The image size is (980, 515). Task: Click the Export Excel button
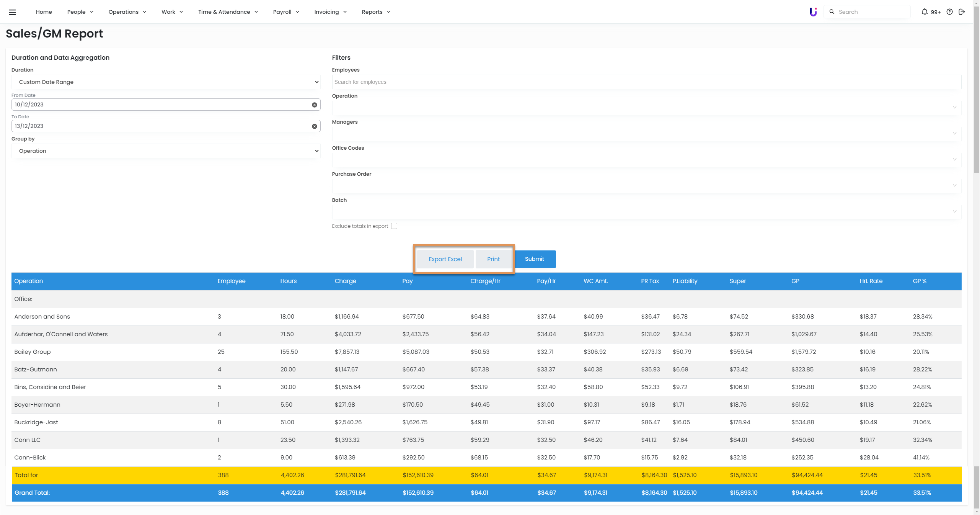coord(445,259)
